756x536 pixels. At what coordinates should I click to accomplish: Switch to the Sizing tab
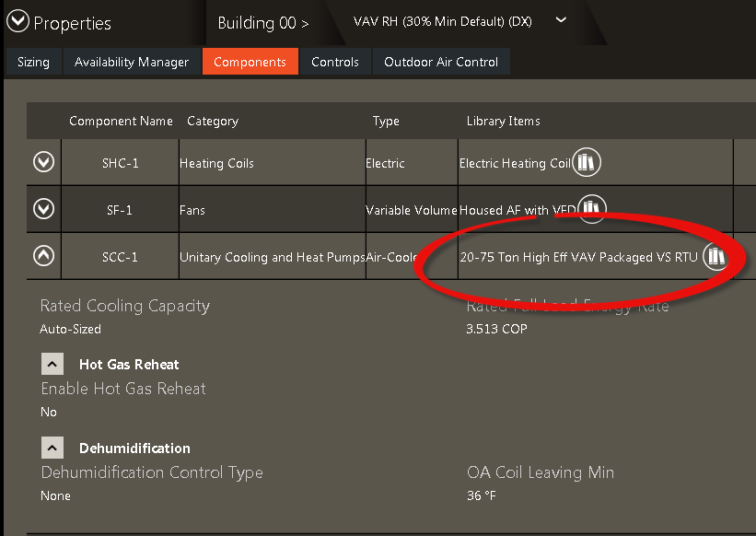(34, 62)
